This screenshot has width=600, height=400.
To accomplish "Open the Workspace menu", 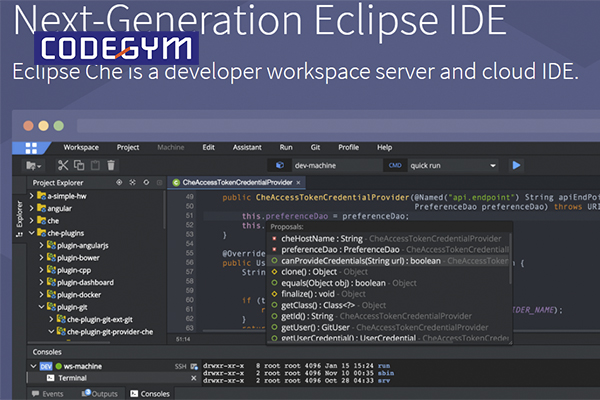I will (81, 146).
